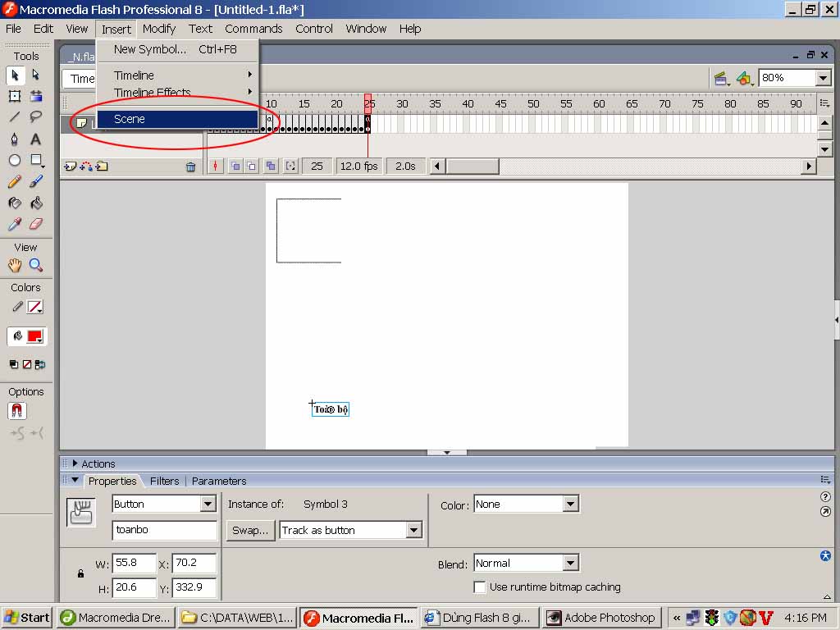Expand the Actions panel
Image resolution: width=840 pixels, height=630 pixels.
[75, 463]
